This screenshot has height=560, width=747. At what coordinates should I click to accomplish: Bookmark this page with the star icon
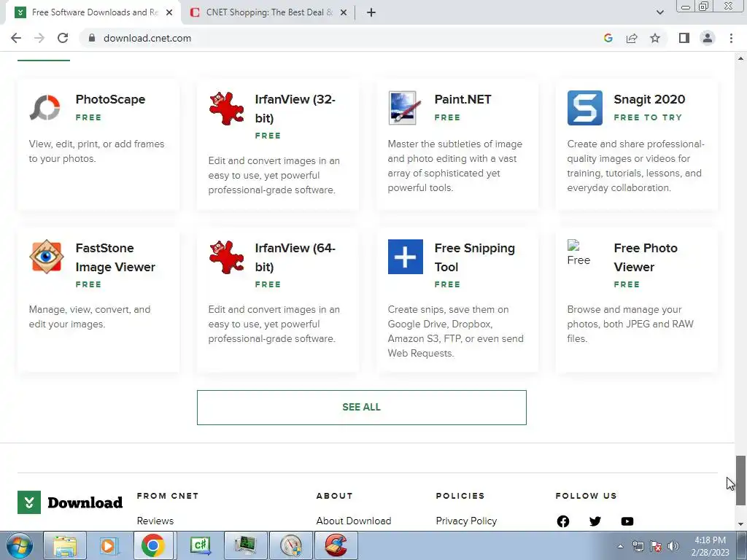tap(655, 38)
